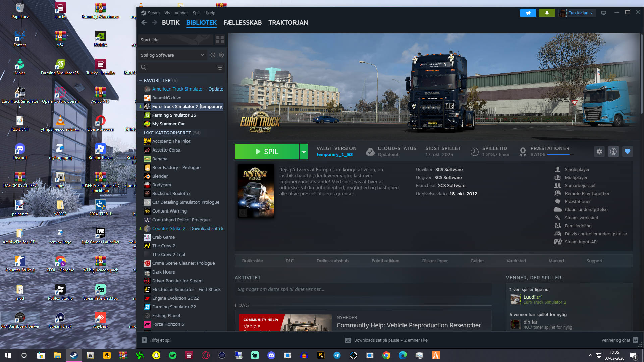Click the announcements megaphone icon
Viewport: 644px width, 362px height.
(x=528, y=13)
